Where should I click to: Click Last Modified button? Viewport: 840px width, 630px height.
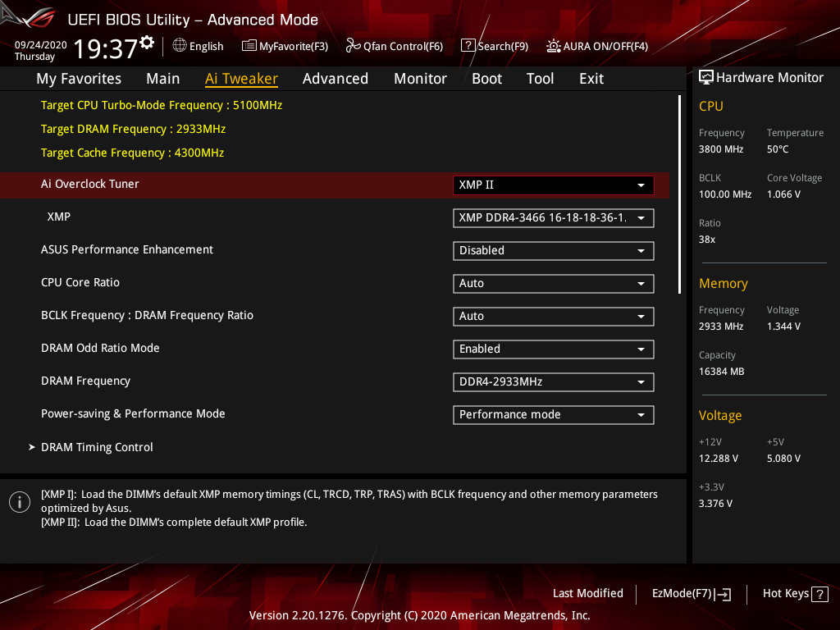tap(587, 594)
